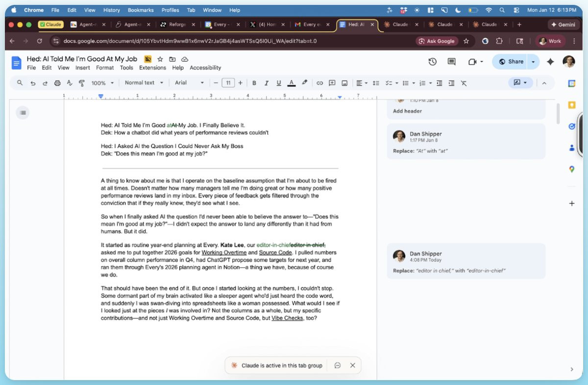Screen dimensions: 588x385
Task: Expand the checklist menu arrow
Action: point(396,83)
